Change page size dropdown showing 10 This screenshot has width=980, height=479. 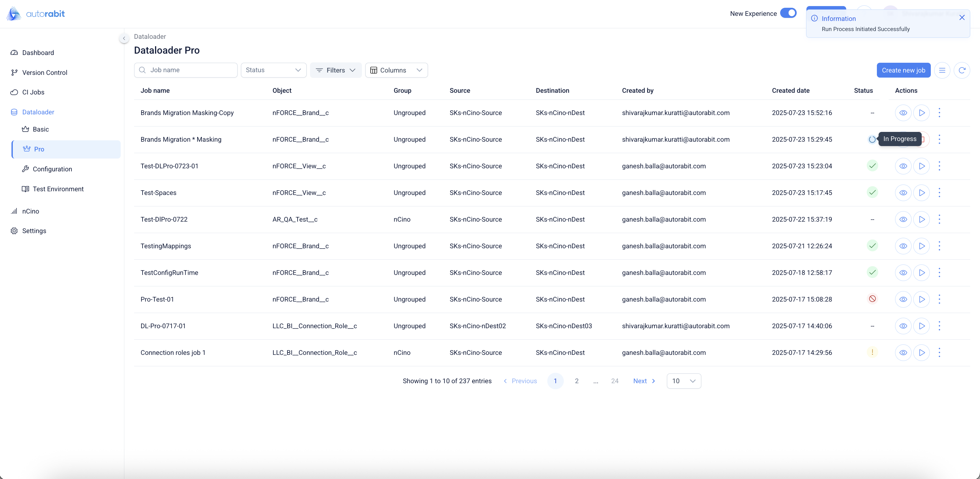(x=684, y=381)
